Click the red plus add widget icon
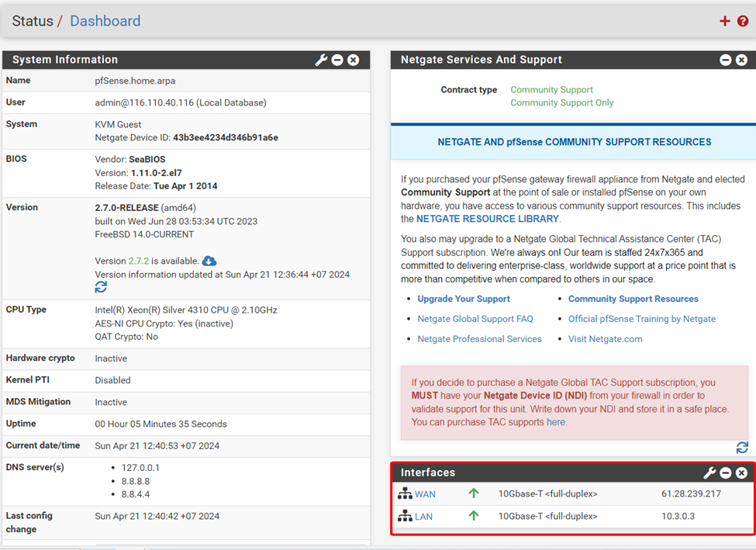The height and width of the screenshot is (550, 756). pyautogui.click(x=724, y=21)
